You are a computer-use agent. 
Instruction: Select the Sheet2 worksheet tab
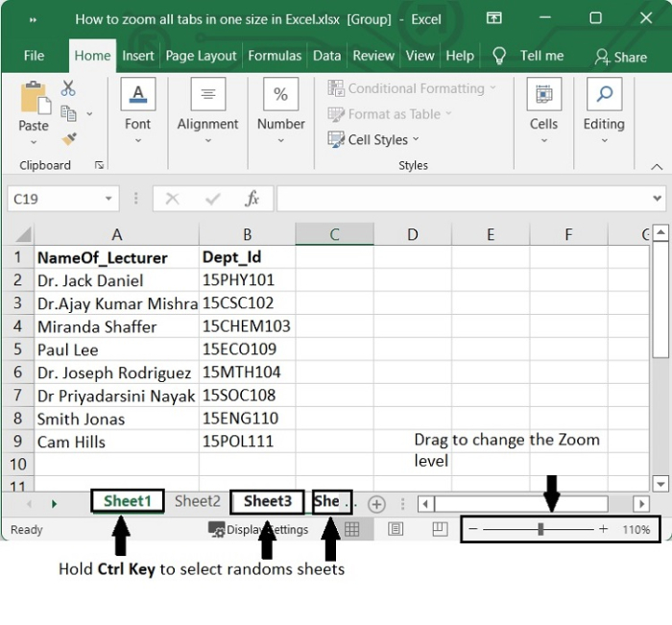(x=197, y=501)
